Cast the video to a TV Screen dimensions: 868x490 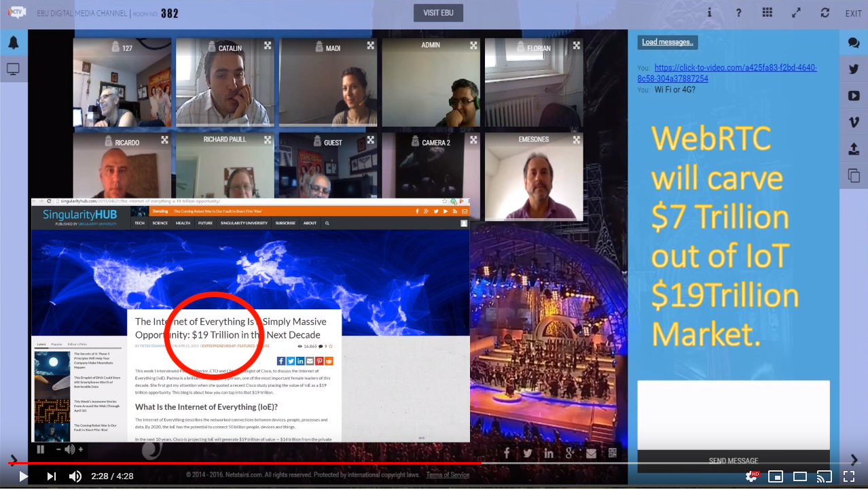[x=824, y=476]
